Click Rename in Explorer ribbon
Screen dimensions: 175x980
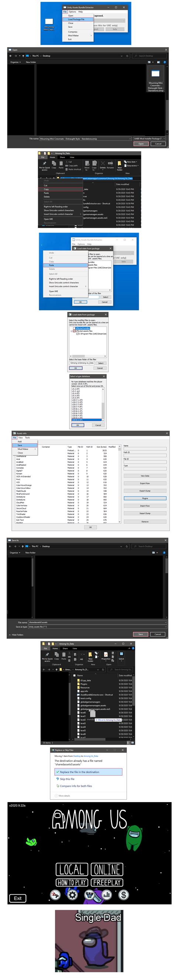click(110, 166)
